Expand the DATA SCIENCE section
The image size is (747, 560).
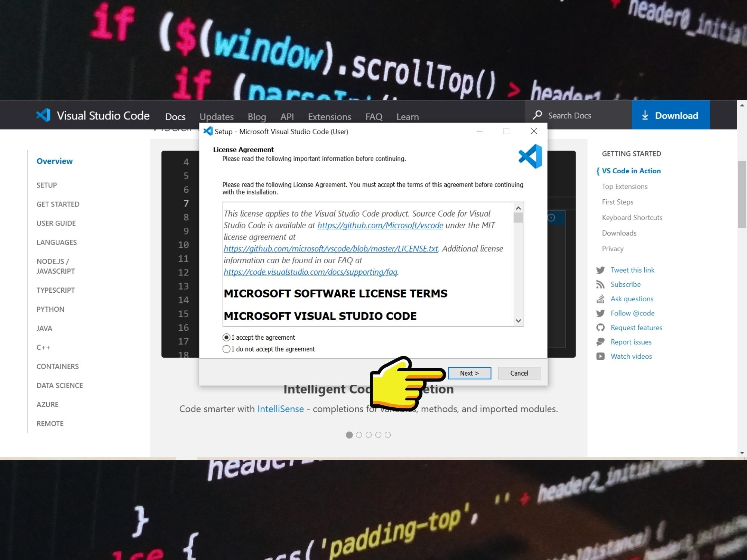(60, 385)
